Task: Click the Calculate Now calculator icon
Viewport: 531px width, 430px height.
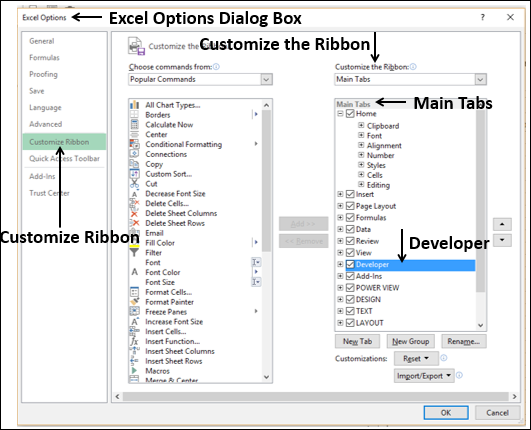Action: pyautogui.click(x=134, y=124)
